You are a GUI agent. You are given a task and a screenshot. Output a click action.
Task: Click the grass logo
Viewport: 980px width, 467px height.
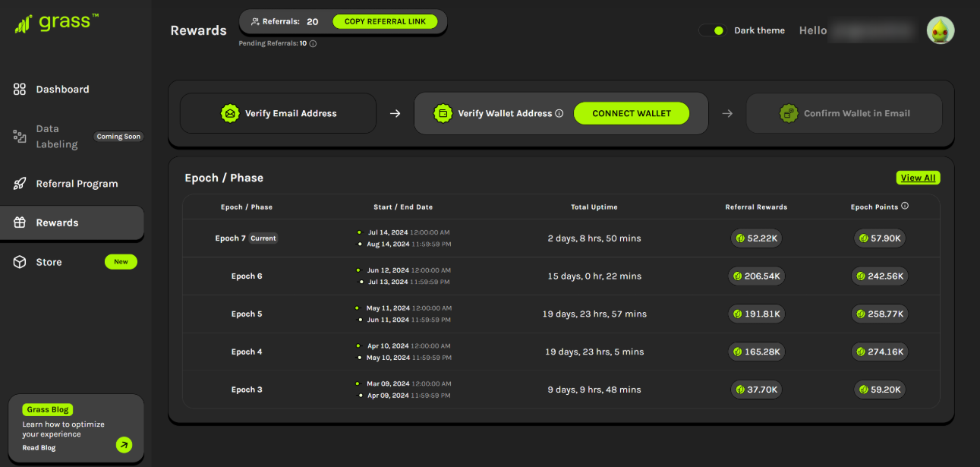pos(57,23)
